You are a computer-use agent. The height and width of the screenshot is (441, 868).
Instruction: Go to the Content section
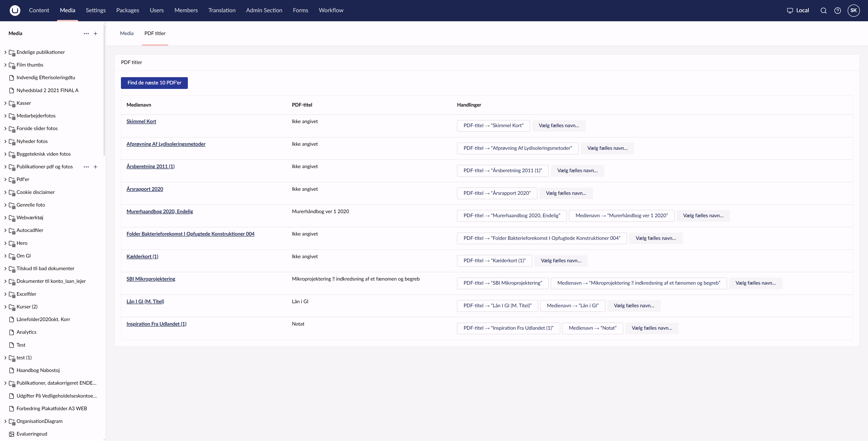[39, 10]
